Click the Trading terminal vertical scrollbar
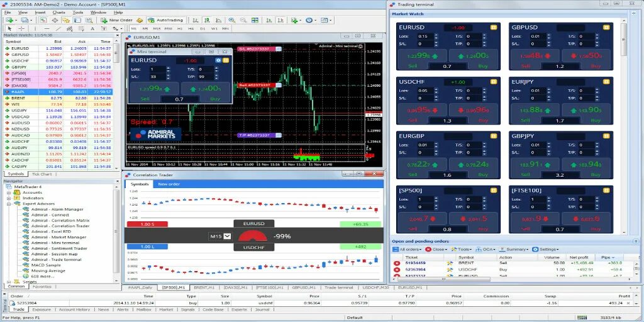 tap(624, 39)
